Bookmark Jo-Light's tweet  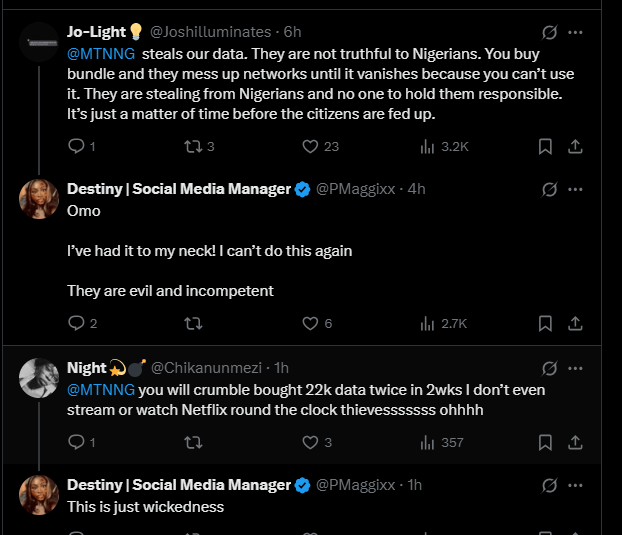point(545,146)
